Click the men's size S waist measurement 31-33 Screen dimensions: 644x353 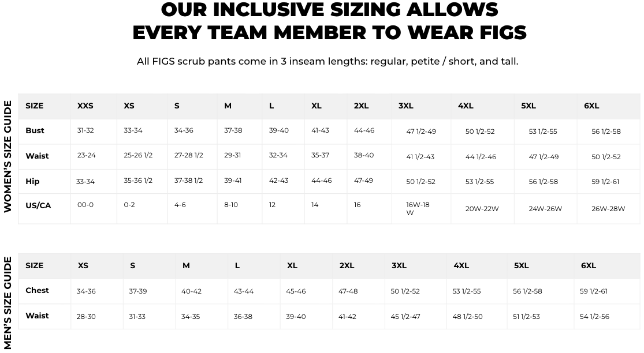137,317
